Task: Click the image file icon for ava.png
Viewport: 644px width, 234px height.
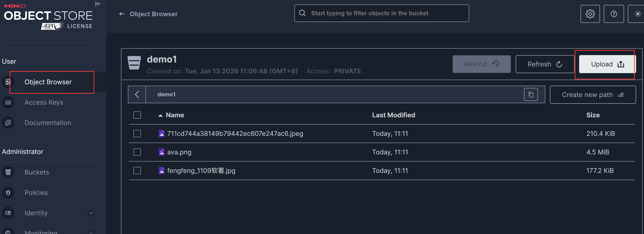Action: click(161, 152)
